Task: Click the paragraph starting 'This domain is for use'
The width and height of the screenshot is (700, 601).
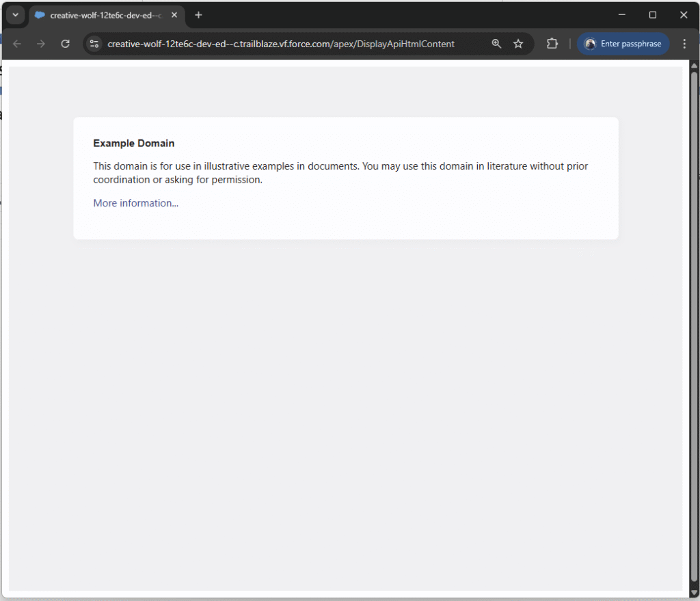Action: pyautogui.click(x=340, y=173)
